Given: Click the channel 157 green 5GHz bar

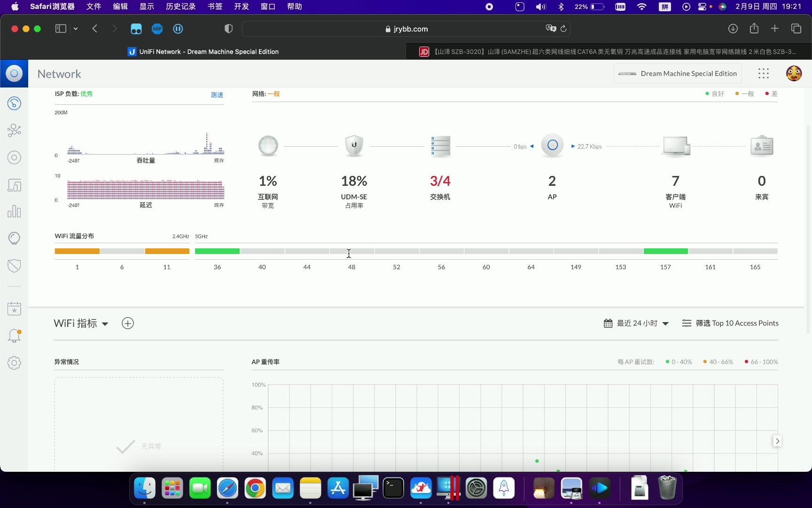Looking at the screenshot, I should point(665,251).
